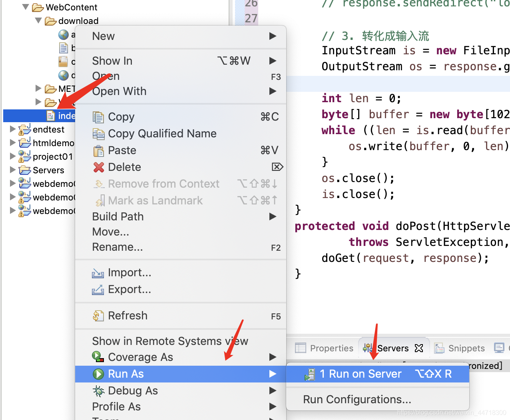Expand the endtest project node
This screenshot has width=510, height=420.
click(x=13, y=129)
